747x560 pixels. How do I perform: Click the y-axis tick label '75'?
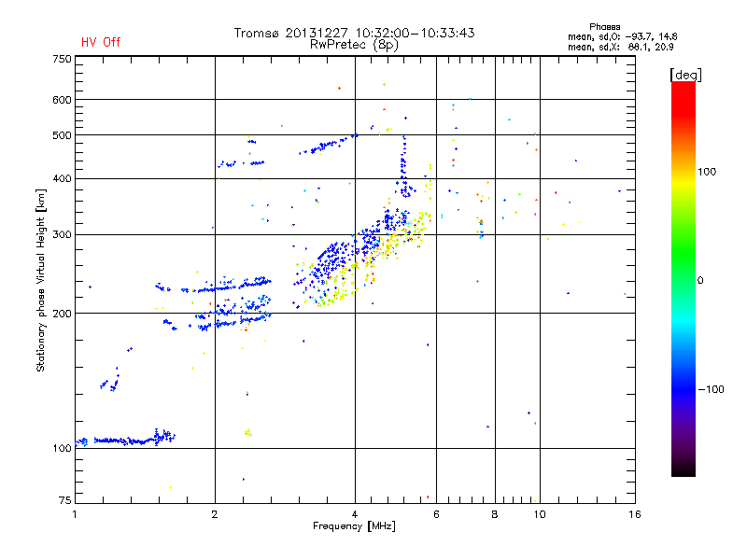tap(65, 500)
